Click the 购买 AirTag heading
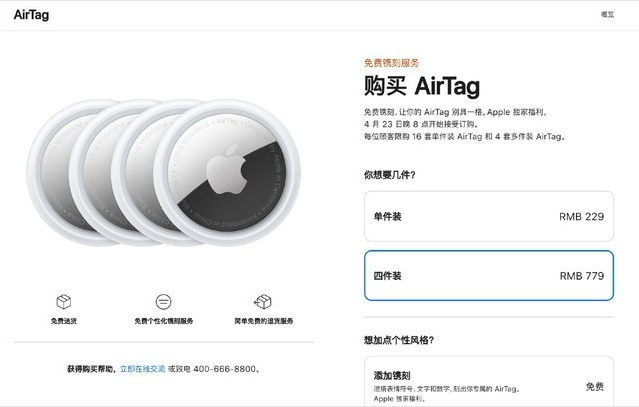Screen dimensions: 639x407 coord(422,86)
